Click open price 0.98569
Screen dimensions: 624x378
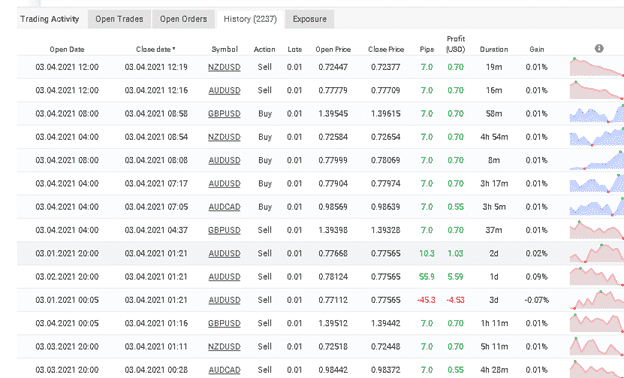click(333, 207)
